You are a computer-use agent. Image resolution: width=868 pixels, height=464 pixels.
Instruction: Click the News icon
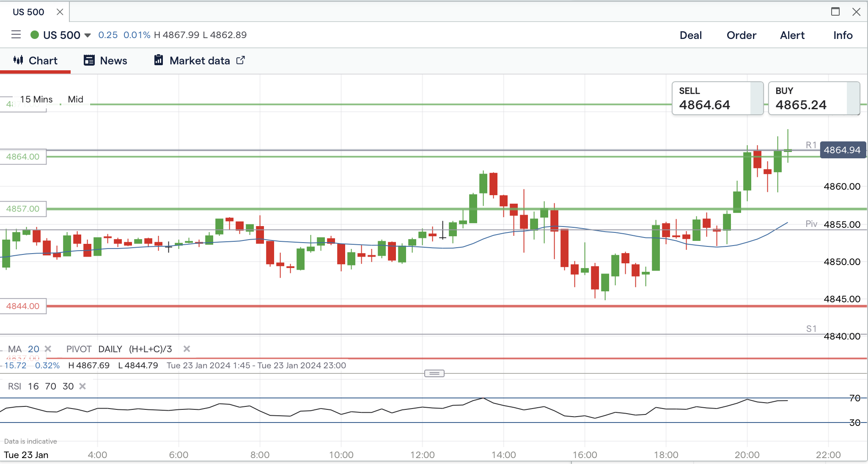(x=89, y=61)
